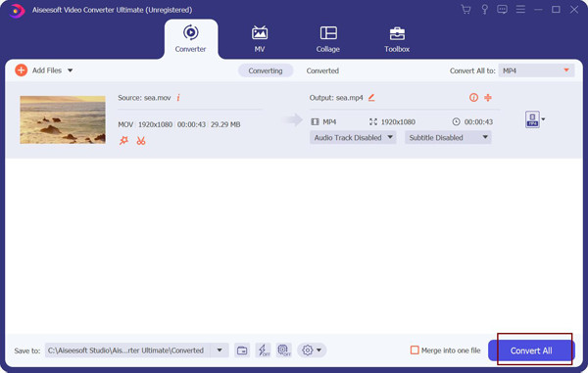
Task: Click the output duration 00:00:43
Action: click(478, 121)
